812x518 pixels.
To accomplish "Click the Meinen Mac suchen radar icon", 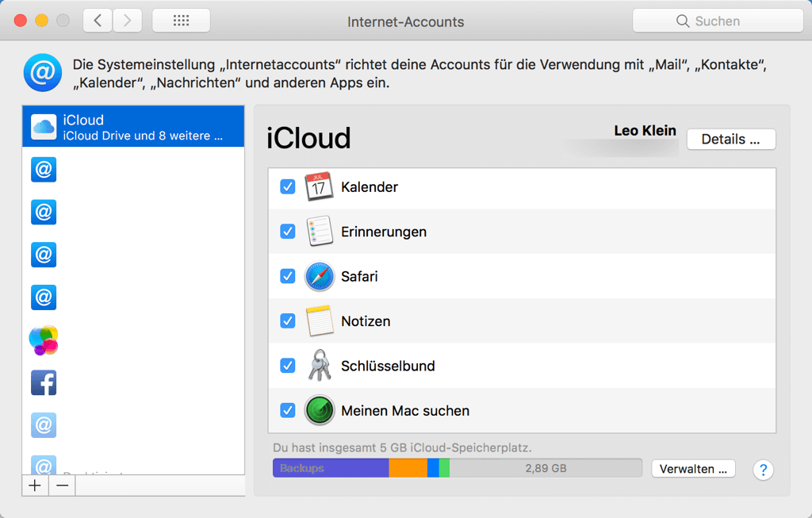I will pos(319,410).
